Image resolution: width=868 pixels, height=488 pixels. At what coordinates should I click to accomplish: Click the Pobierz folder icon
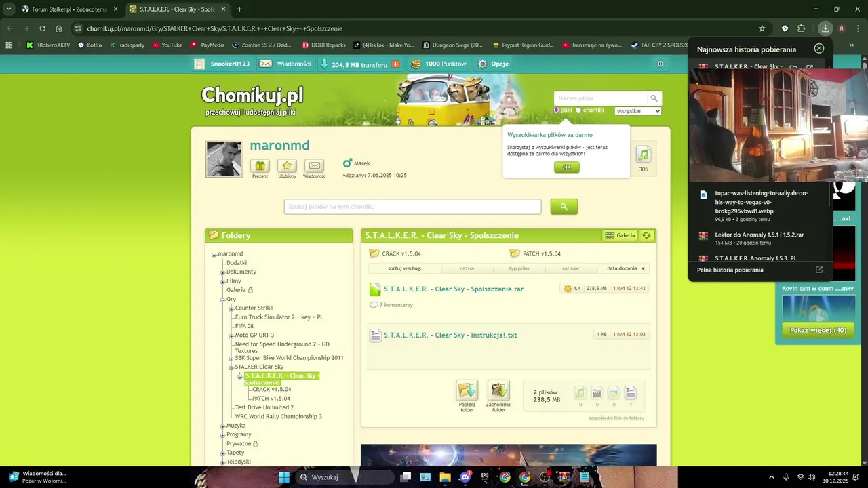point(467,390)
